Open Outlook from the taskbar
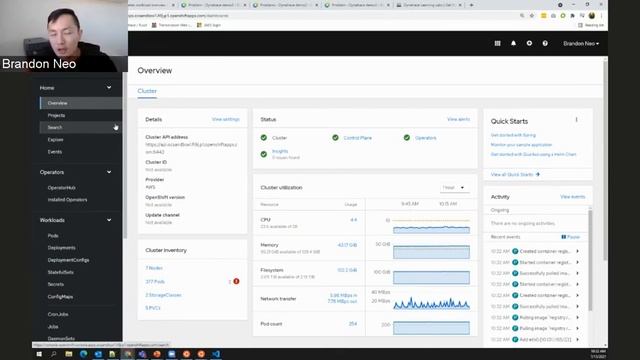The image size is (640, 360). click(98, 354)
